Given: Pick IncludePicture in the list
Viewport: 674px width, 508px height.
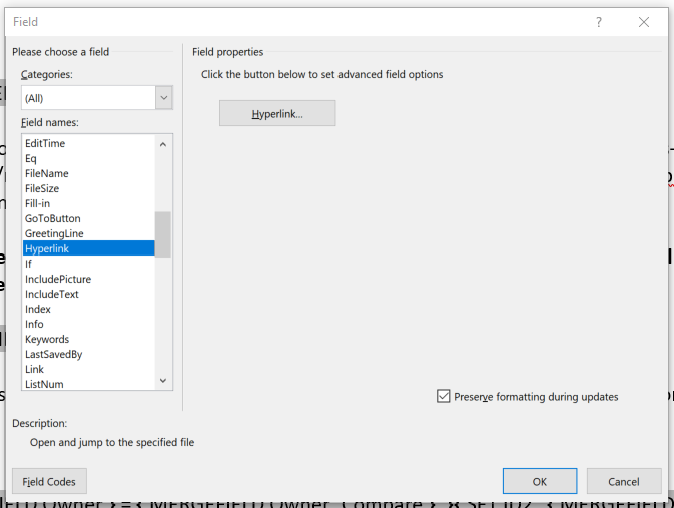Looking at the screenshot, I should point(58,279).
